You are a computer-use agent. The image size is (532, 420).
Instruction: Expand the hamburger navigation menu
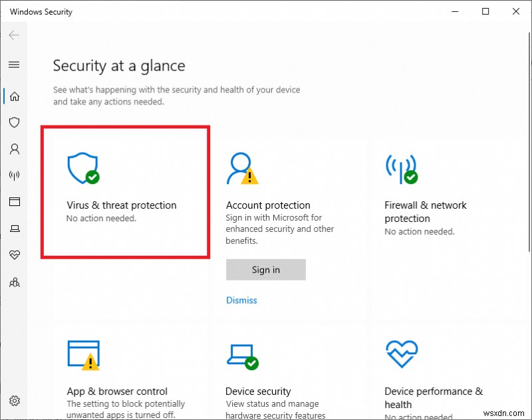(14, 64)
